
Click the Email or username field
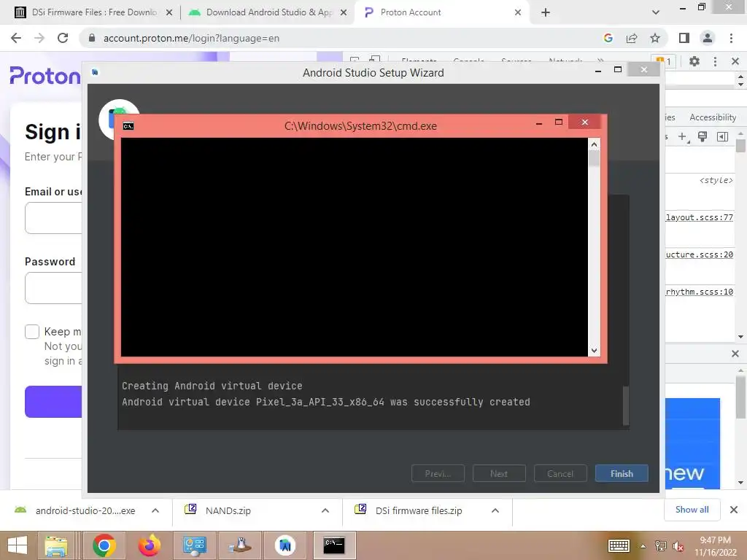[53, 218]
